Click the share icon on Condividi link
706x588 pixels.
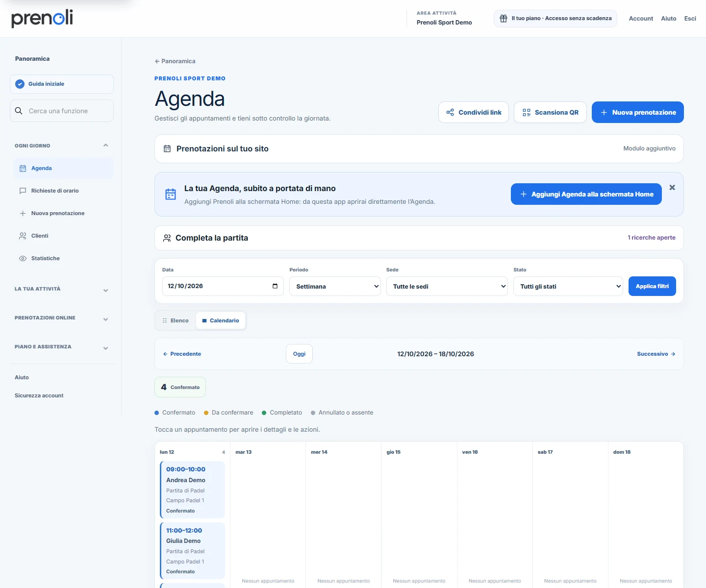(450, 113)
